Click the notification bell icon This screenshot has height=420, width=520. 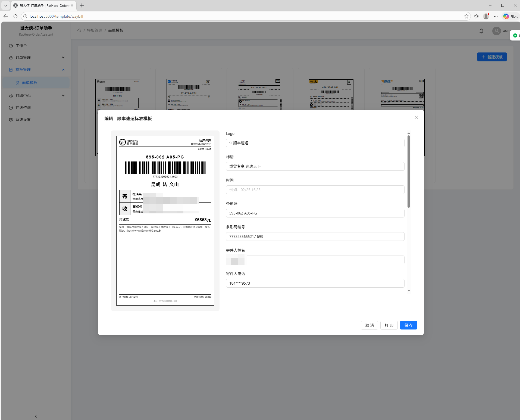pos(481,31)
